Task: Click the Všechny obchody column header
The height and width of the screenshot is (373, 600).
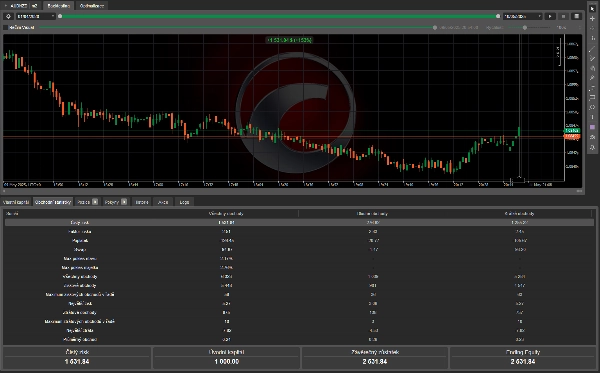Action: click(x=226, y=213)
